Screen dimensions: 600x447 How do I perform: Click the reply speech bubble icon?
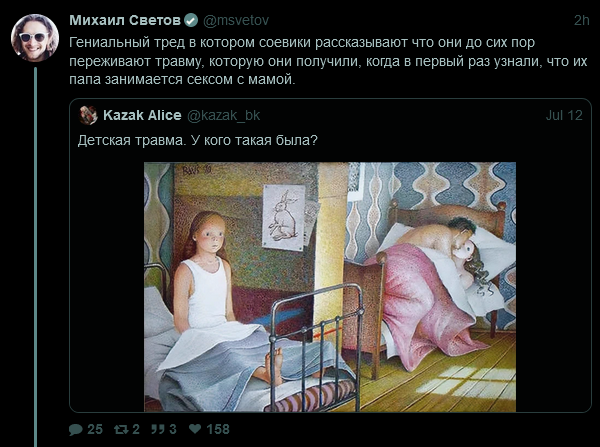pos(75,429)
